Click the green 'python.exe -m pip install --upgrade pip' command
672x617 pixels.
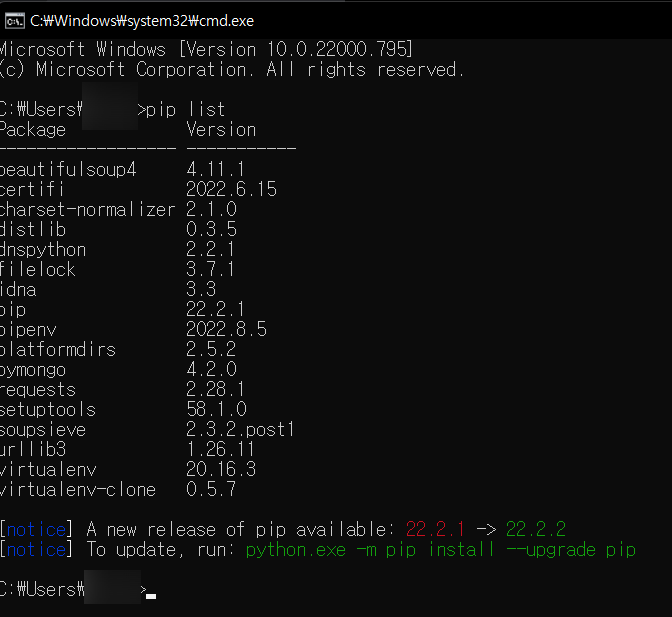click(x=441, y=550)
